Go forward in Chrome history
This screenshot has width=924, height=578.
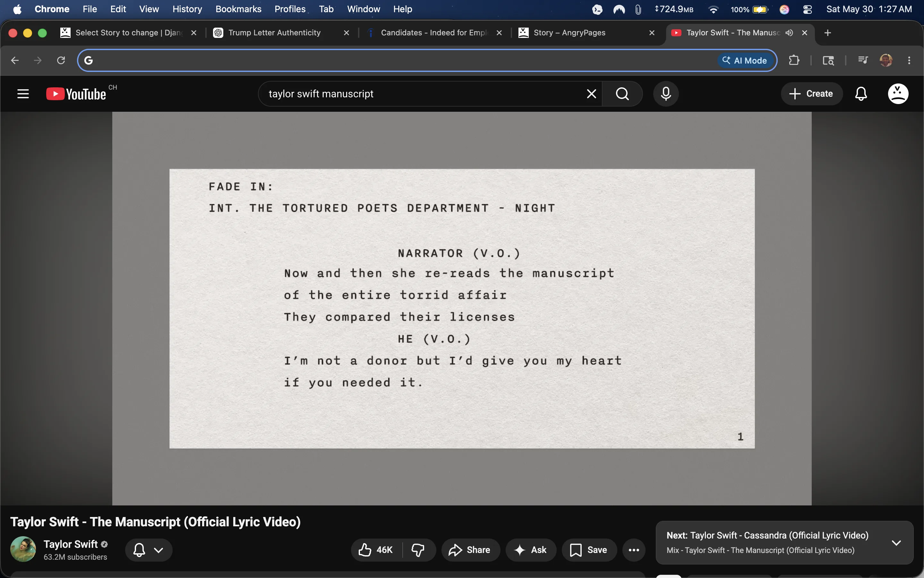pos(38,60)
